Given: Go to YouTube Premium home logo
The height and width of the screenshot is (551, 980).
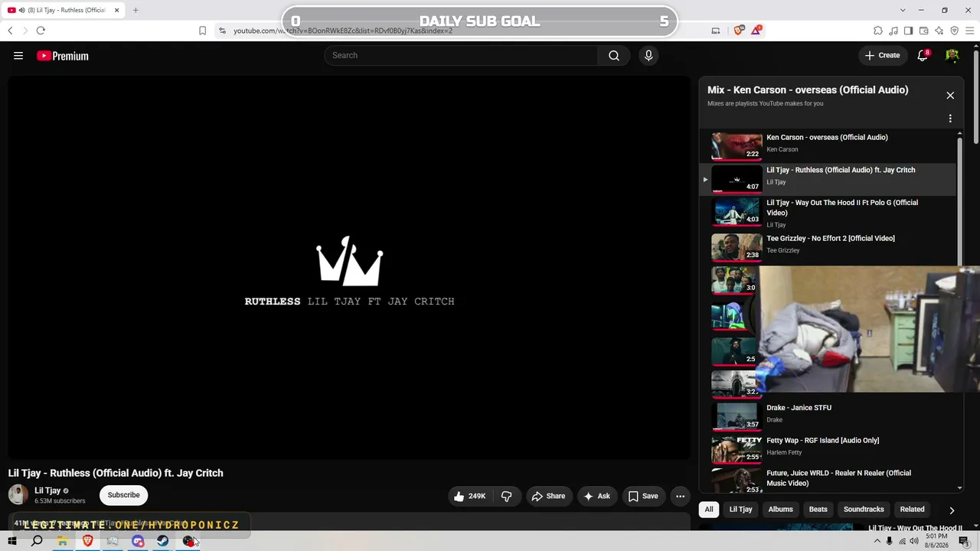Looking at the screenshot, I should coord(63,56).
